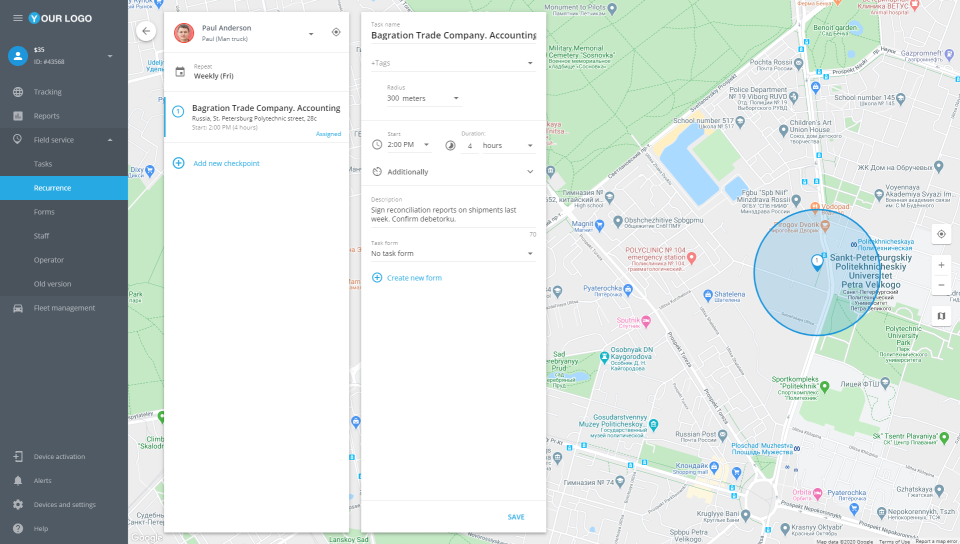Open the Help question mark icon
The width and height of the screenshot is (960, 544).
(x=18, y=528)
